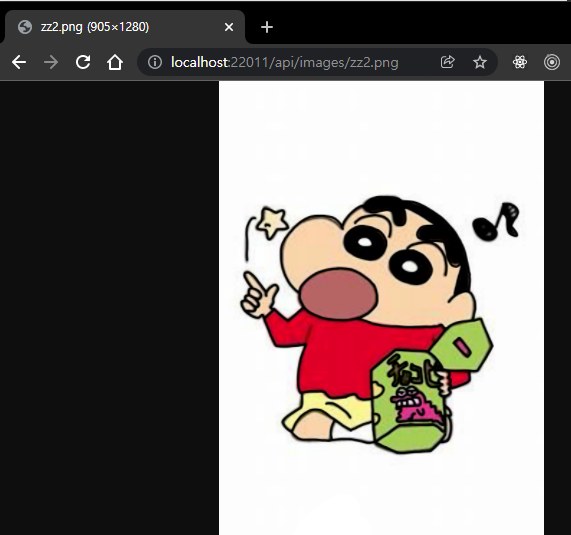The image size is (571, 535).
Task: Click the cartoon image to zoom
Action: pyautogui.click(x=381, y=308)
